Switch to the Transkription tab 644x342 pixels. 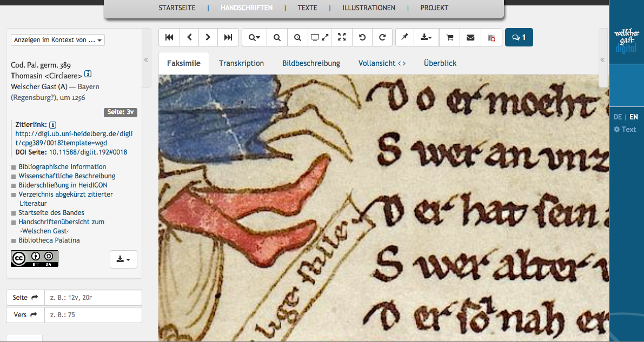coord(241,63)
